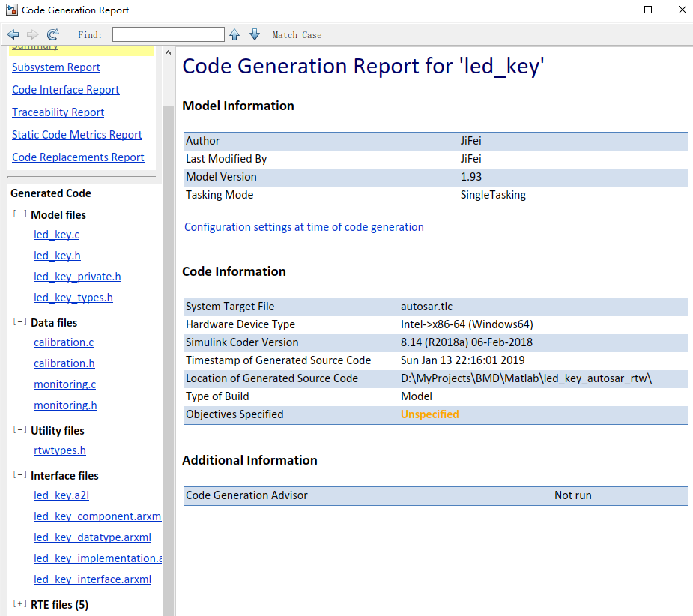Collapse the Data files section
The image size is (693, 616).
[19, 322]
